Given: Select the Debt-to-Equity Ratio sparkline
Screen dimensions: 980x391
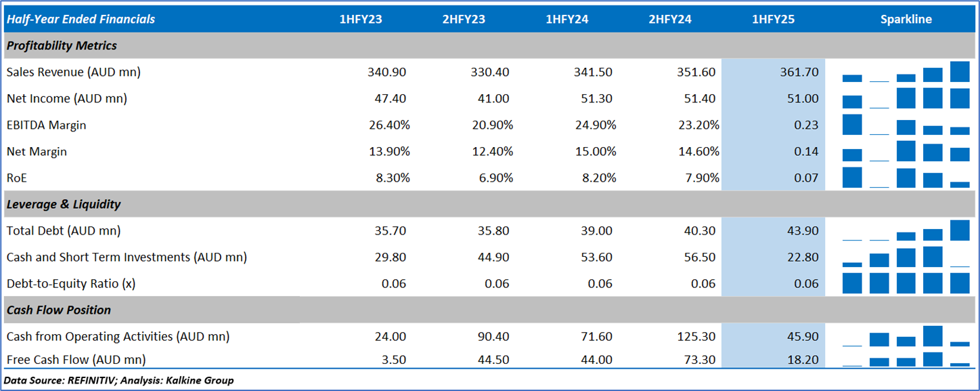Looking at the screenshot, I should pos(906,283).
